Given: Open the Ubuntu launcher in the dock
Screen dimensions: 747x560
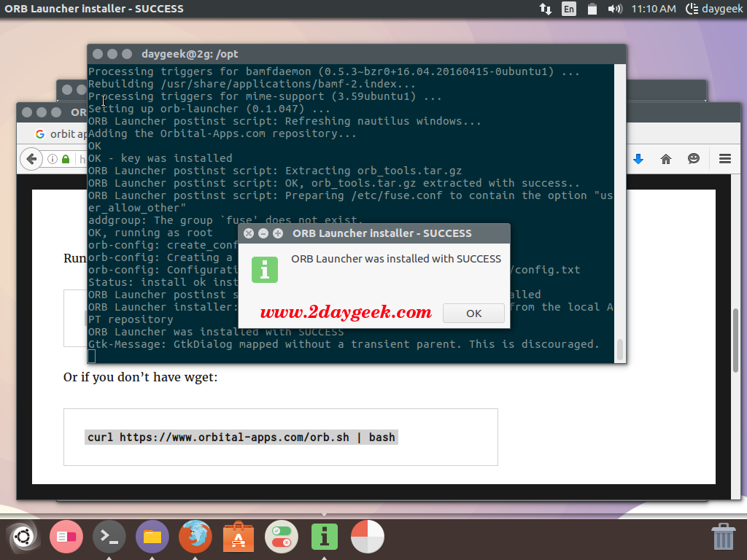Looking at the screenshot, I should [x=23, y=537].
